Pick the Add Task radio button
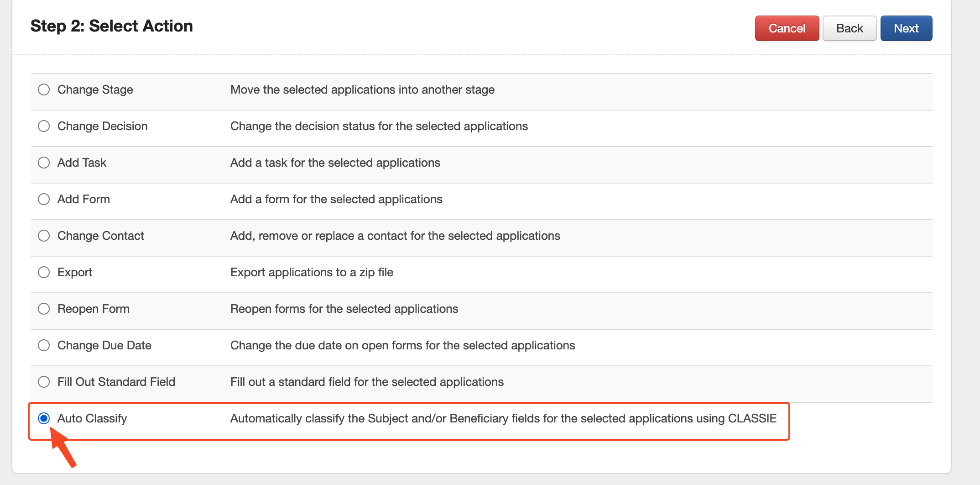Viewport: 980px width, 485px height. click(x=44, y=163)
